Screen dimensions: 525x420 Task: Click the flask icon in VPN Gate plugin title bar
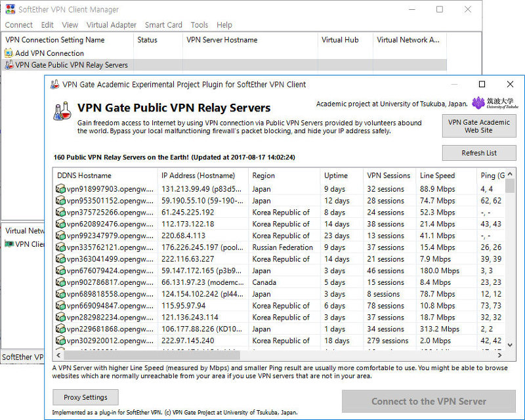click(x=55, y=85)
